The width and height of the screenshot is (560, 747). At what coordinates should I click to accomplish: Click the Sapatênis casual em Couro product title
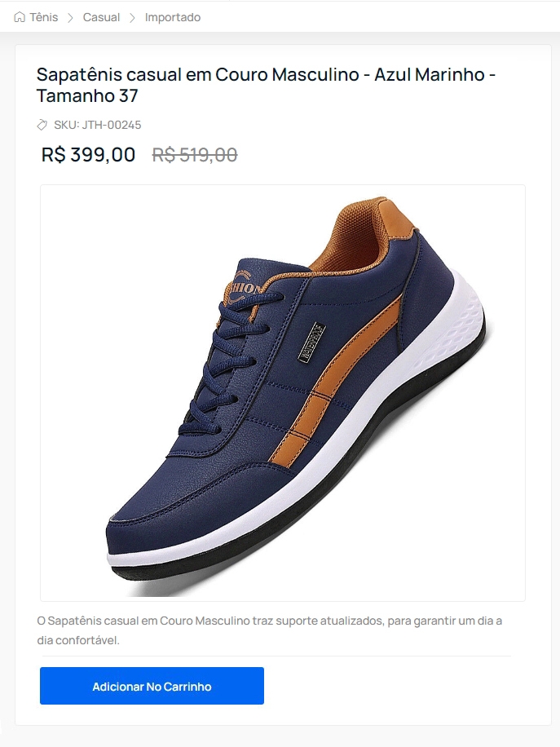click(267, 85)
